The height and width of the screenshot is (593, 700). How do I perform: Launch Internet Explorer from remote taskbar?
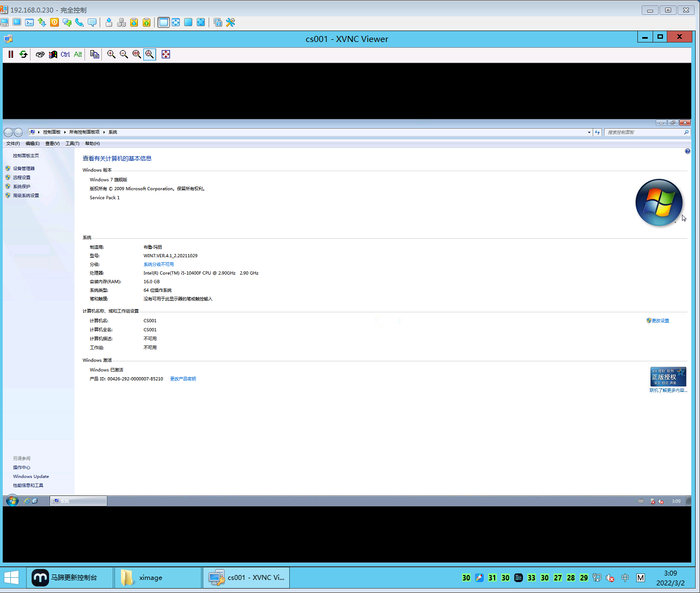(x=26, y=501)
